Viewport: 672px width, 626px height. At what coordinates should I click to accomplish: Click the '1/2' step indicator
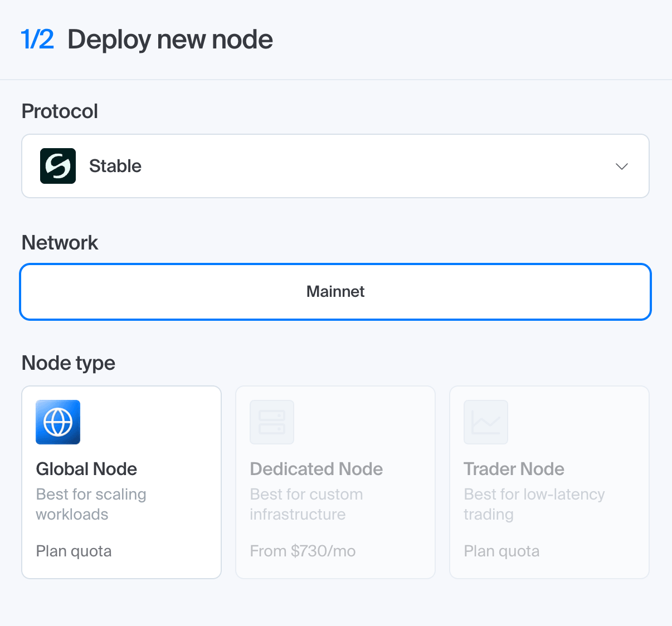click(x=37, y=40)
